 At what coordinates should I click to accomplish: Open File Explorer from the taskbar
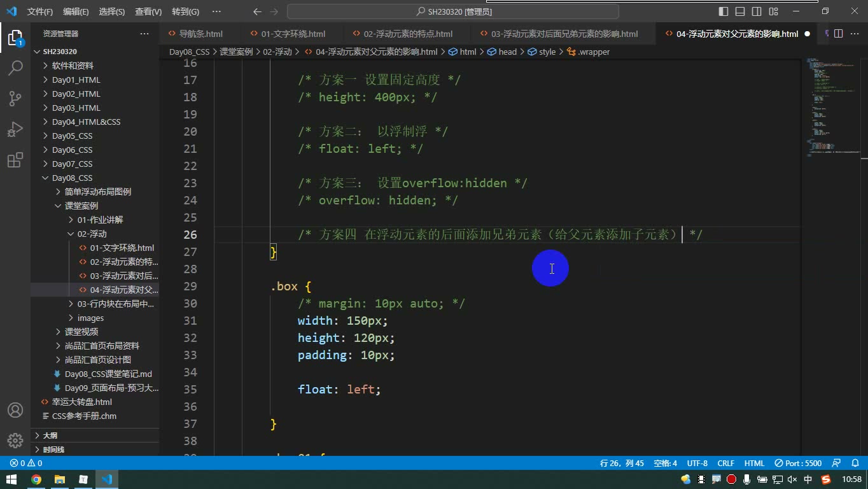[60, 479]
